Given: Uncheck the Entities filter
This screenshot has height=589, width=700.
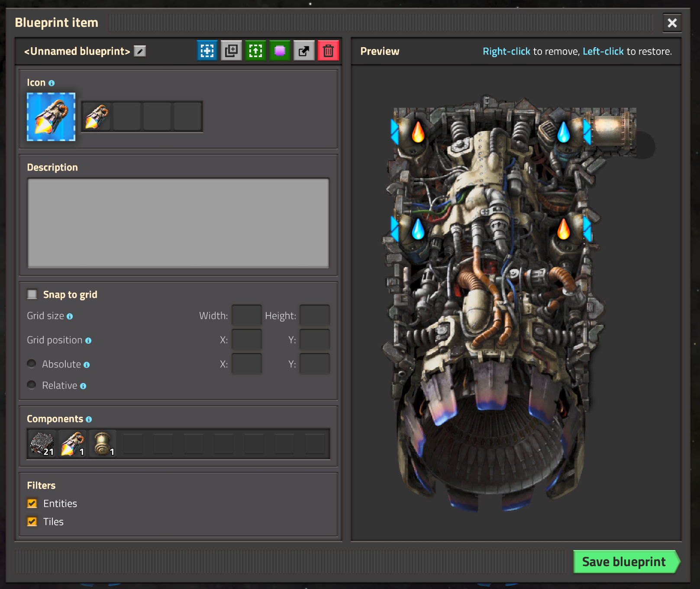Looking at the screenshot, I should click(32, 503).
